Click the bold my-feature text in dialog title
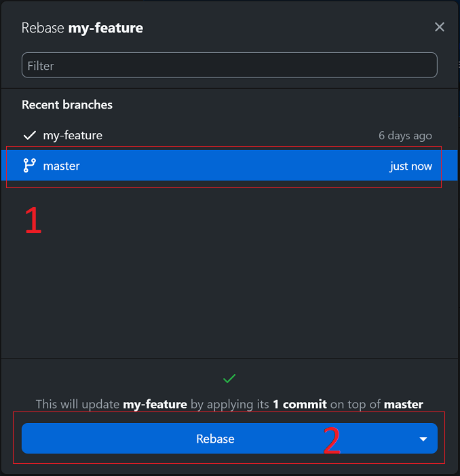Viewport: 460px width, 476px height. 106,28
